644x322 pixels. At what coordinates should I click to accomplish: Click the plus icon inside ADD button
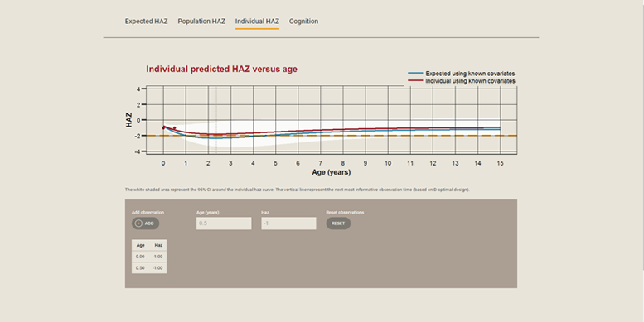pyautogui.click(x=138, y=223)
